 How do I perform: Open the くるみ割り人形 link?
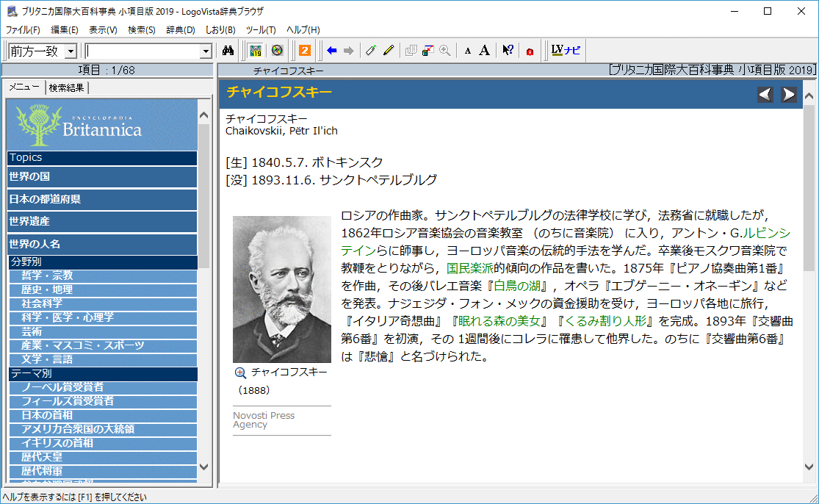coord(605,321)
